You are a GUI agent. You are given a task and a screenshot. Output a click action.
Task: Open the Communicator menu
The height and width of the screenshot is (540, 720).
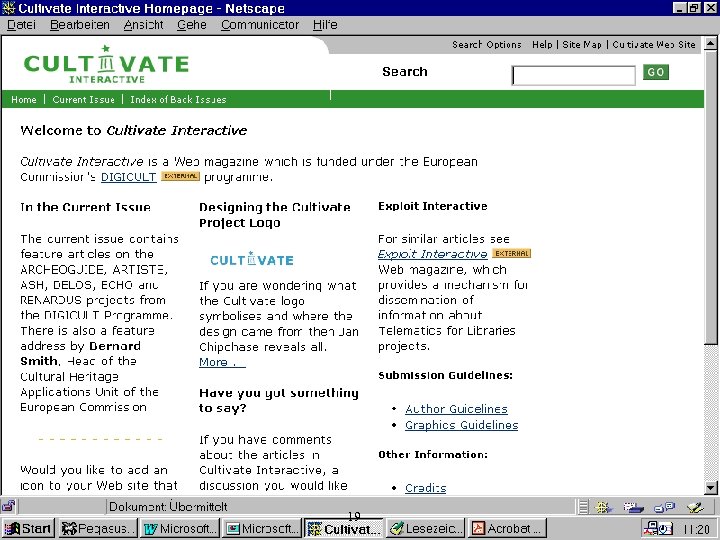coord(259,25)
